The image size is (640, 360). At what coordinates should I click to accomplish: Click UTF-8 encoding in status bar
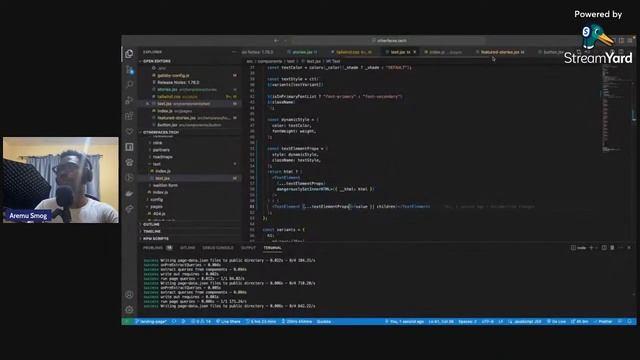tap(488, 322)
